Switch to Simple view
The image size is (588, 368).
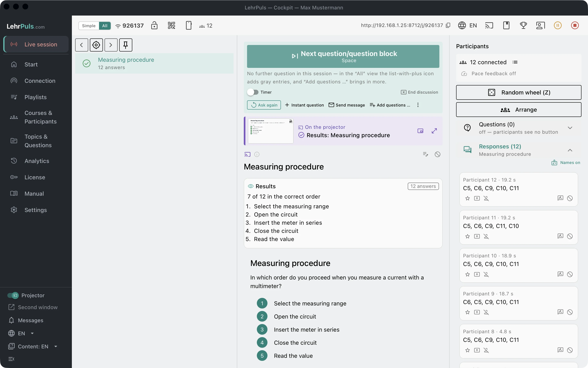click(89, 26)
